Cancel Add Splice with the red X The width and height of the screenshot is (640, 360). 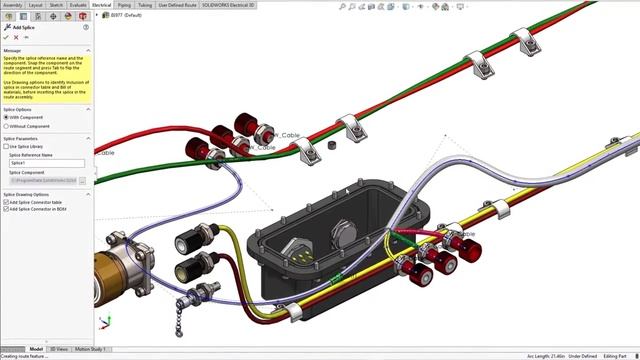pos(16,38)
